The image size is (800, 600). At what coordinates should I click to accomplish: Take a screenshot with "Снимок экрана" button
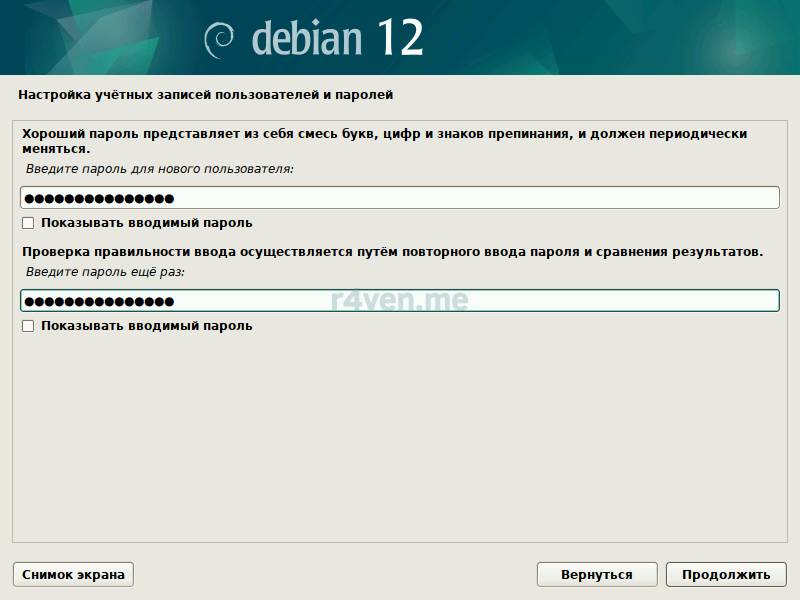click(x=73, y=574)
